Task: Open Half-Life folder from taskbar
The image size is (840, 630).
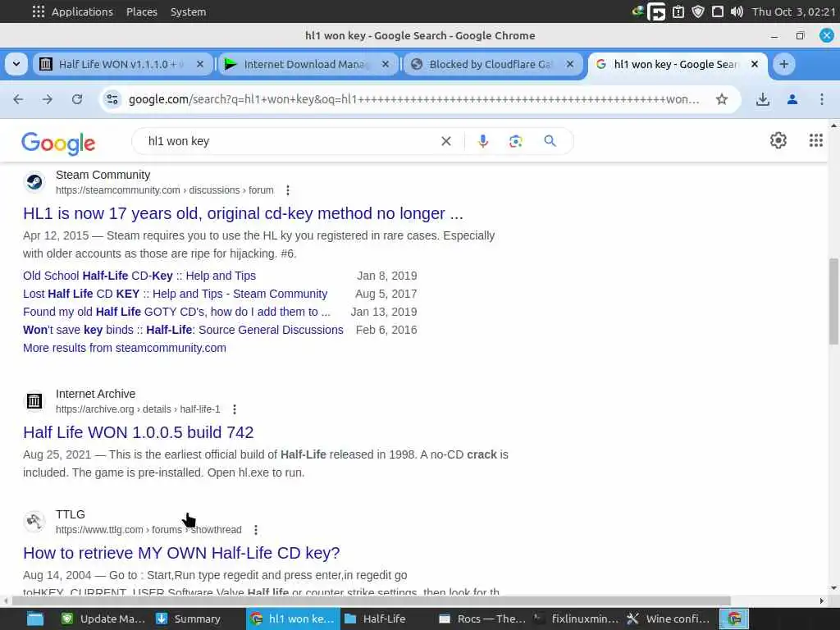Action: tap(376, 619)
